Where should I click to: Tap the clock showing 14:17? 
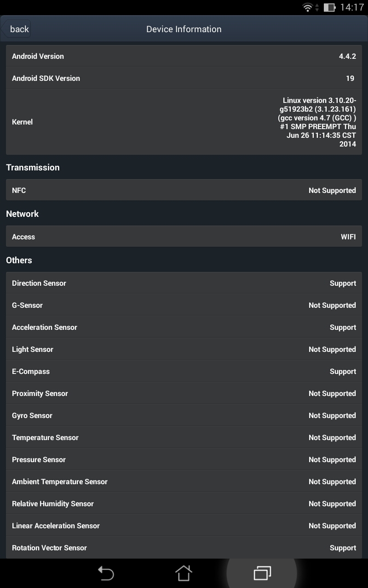pyautogui.click(x=352, y=7)
